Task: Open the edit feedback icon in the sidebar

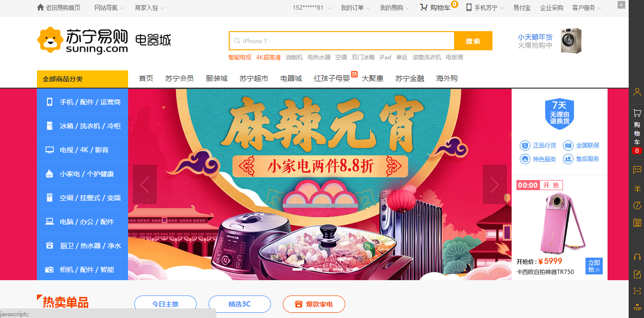Action: coord(637,274)
